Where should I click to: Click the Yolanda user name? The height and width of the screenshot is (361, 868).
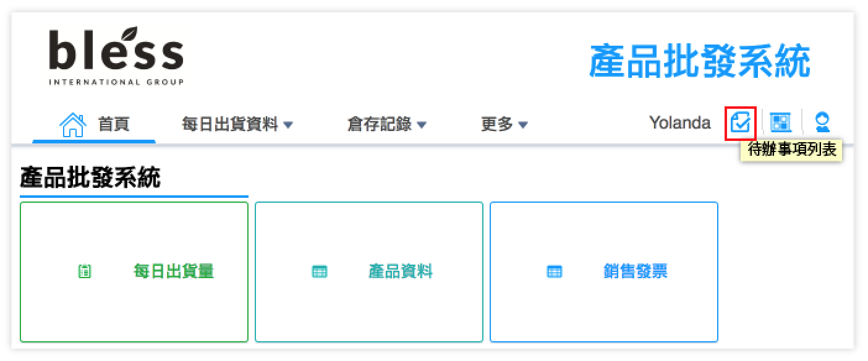point(680,123)
